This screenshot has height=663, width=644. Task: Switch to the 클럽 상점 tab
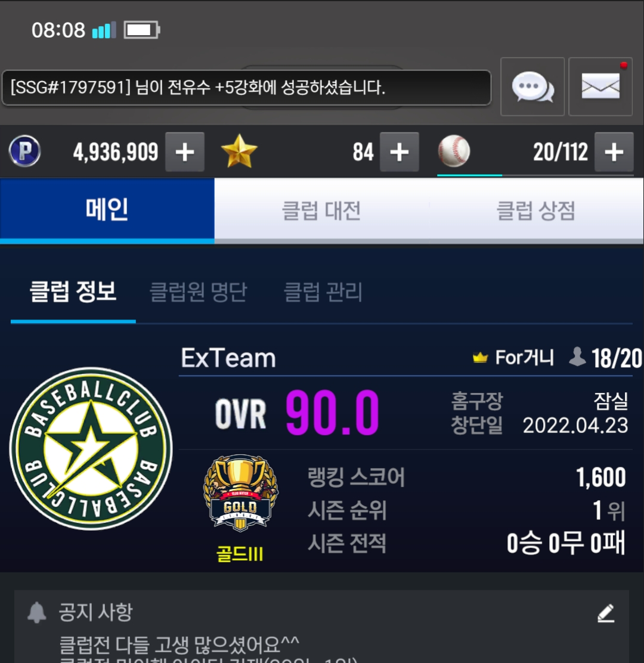536,210
